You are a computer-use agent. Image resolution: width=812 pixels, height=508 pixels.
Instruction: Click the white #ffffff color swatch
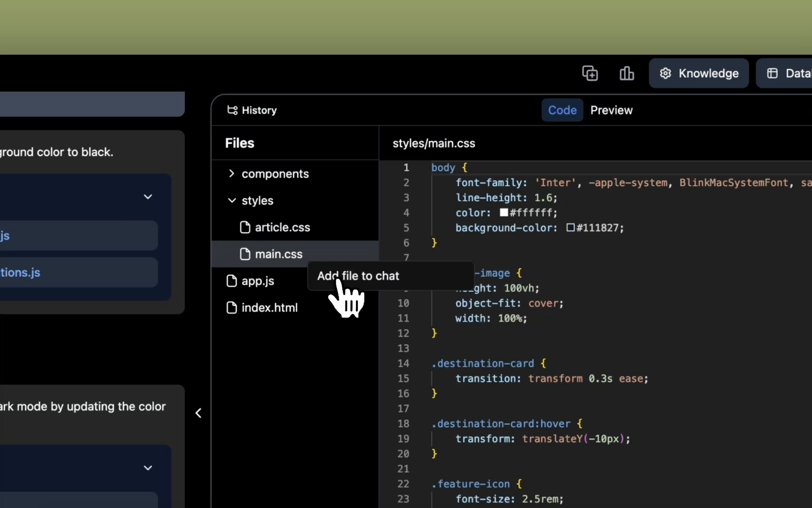pos(504,212)
